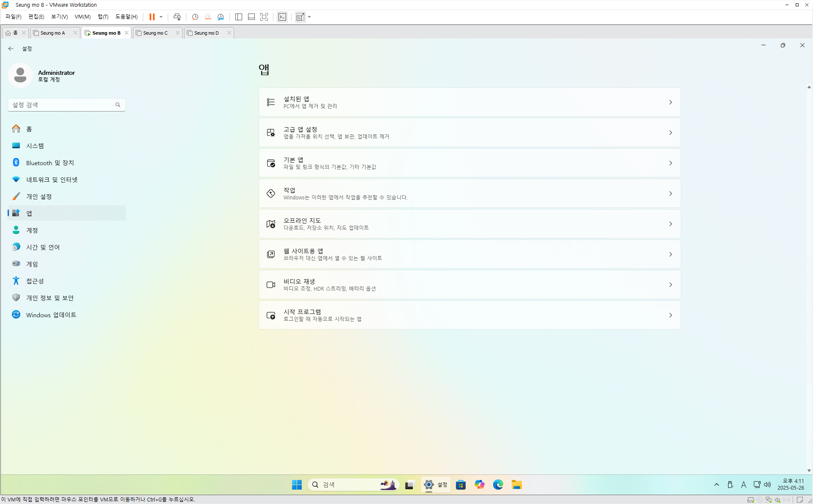Enter full screen mode icon
This screenshot has width=813, height=504.
pyautogui.click(x=264, y=17)
